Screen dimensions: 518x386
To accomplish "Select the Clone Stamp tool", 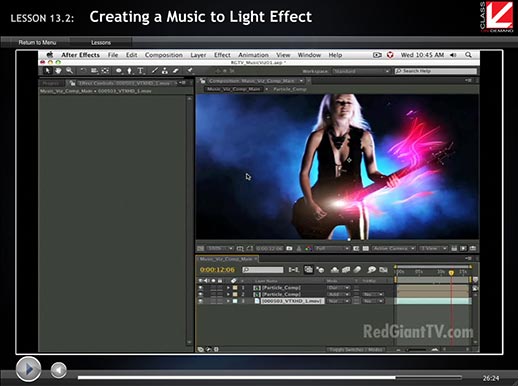I will click(165, 71).
